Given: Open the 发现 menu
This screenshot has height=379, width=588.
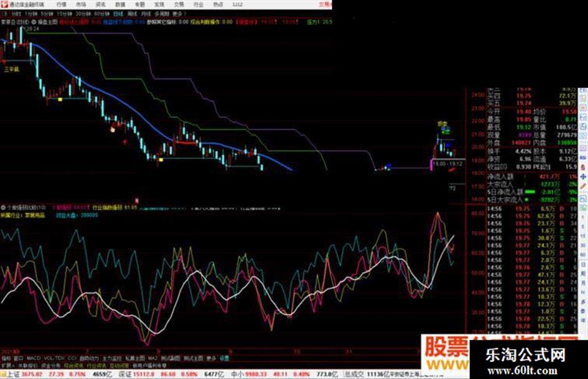Looking at the screenshot, I should click(x=159, y=4).
